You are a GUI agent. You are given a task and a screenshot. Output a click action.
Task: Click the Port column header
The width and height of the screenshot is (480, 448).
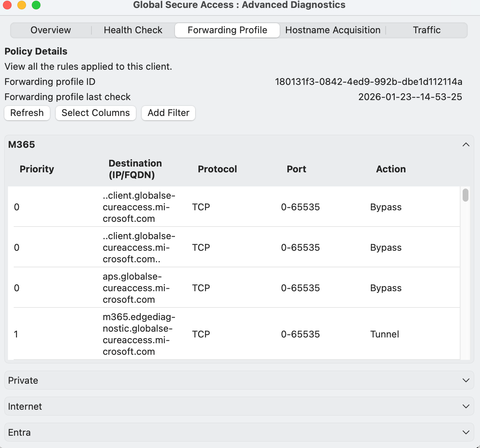click(x=296, y=169)
